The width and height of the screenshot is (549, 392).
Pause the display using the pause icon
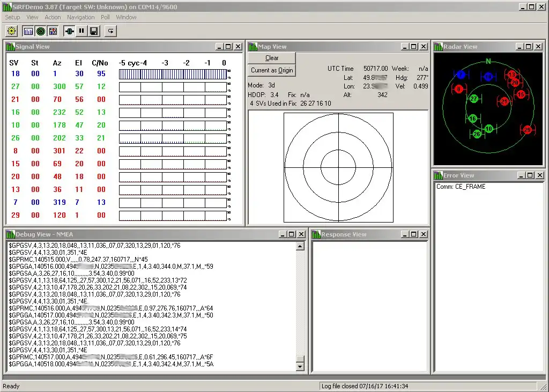coord(81,31)
